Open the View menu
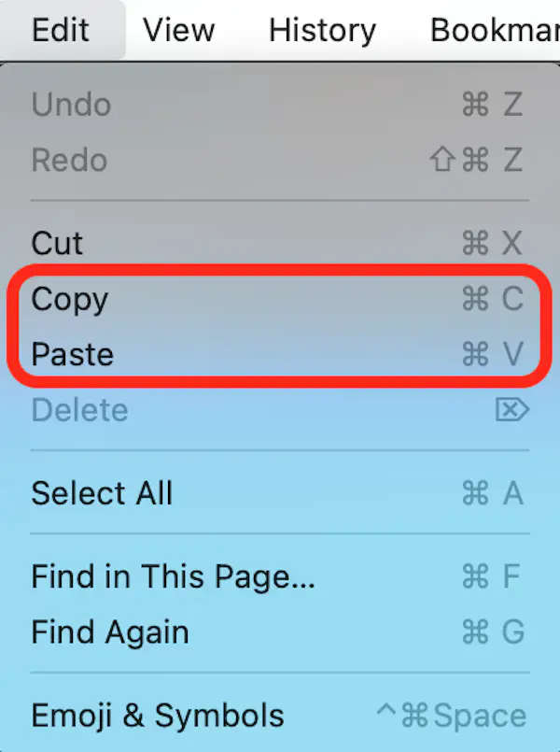This screenshot has width=560, height=752. coord(178,30)
